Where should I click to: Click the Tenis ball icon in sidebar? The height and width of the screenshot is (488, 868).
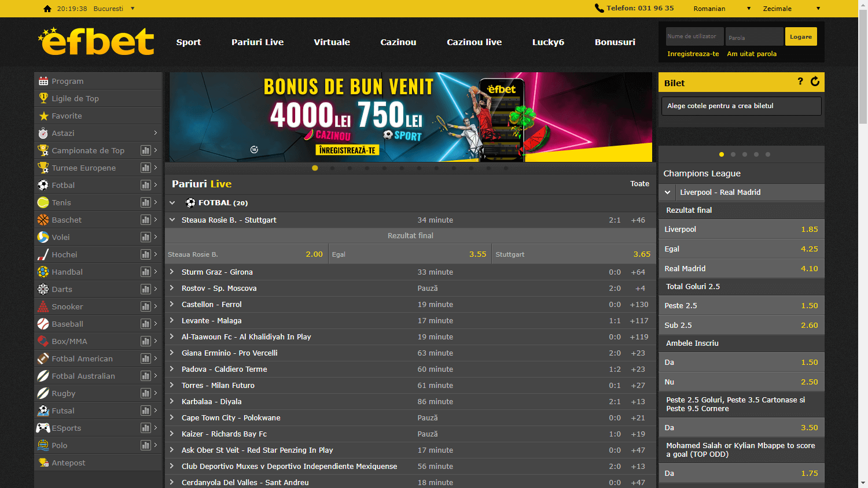pyautogui.click(x=43, y=202)
